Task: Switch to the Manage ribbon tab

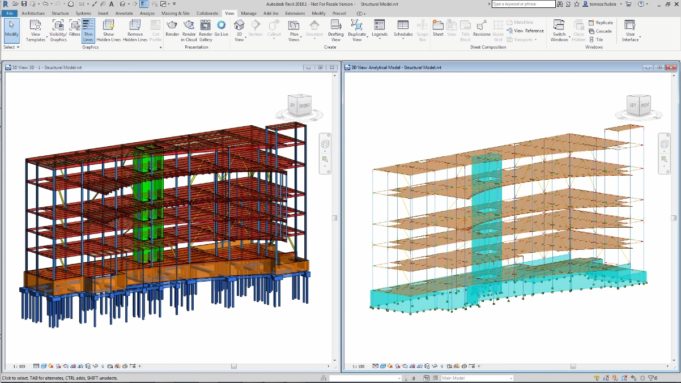Action: tap(248, 13)
